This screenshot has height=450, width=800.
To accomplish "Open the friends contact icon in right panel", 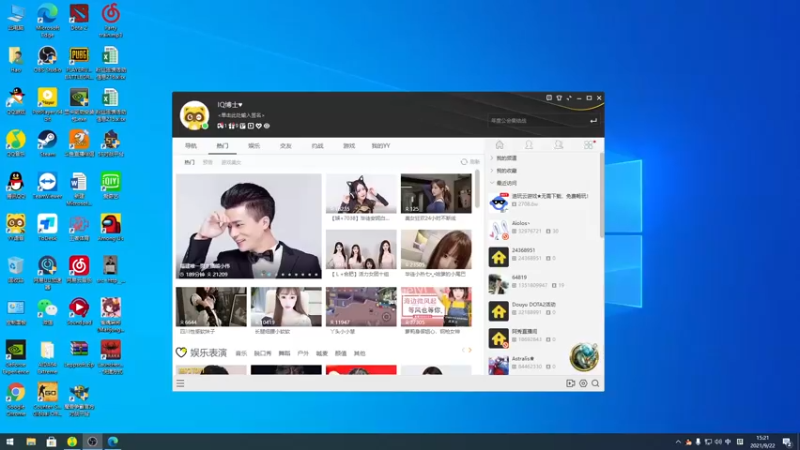I will pos(529,145).
